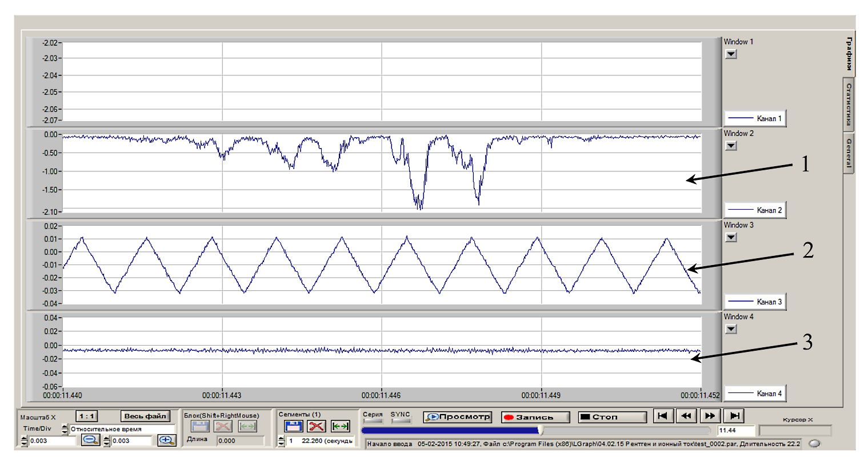Switch to the Графики tab
Image resolution: width=868 pixels, height=465 pixels.
click(x=849, y=53)
